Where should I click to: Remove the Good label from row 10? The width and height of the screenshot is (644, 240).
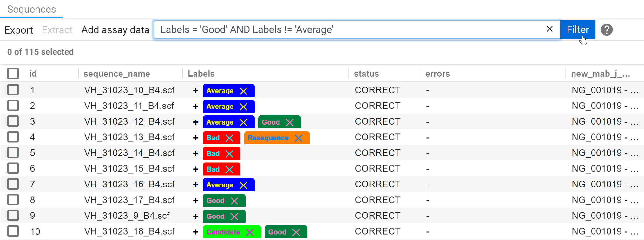click(x=296, y=232)
